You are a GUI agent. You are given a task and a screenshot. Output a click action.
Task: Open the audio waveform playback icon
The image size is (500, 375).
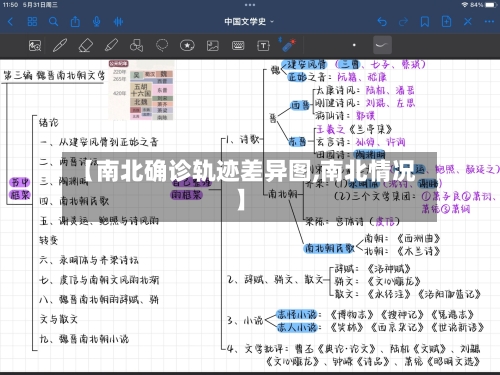coord(118,22)
